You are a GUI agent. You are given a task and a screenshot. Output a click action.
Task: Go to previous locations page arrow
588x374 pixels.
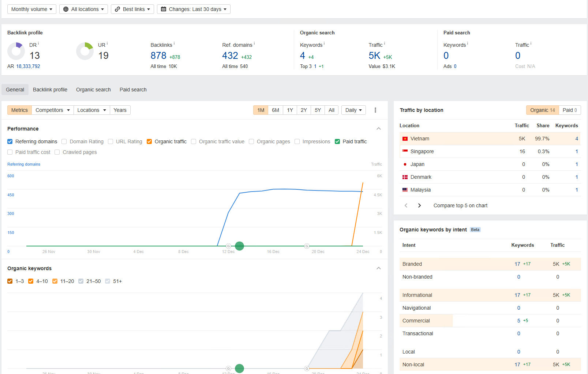(x=406, y=205)
